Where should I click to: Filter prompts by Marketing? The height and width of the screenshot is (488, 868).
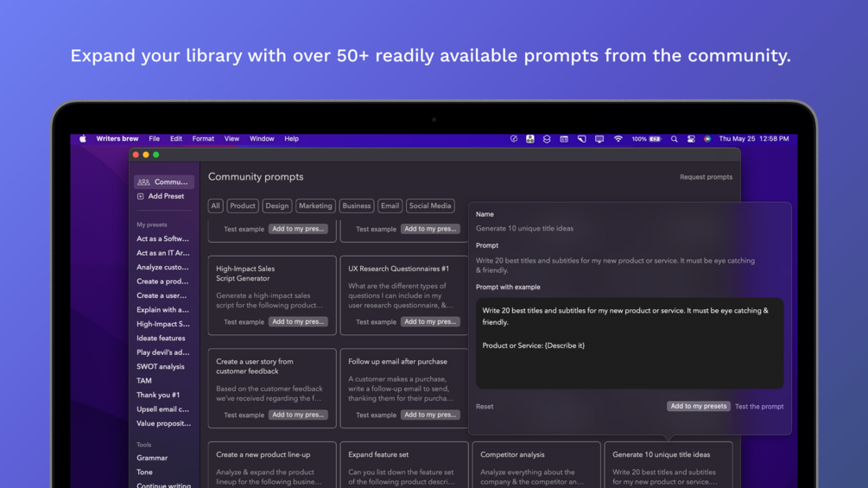[x=315, y=206]
